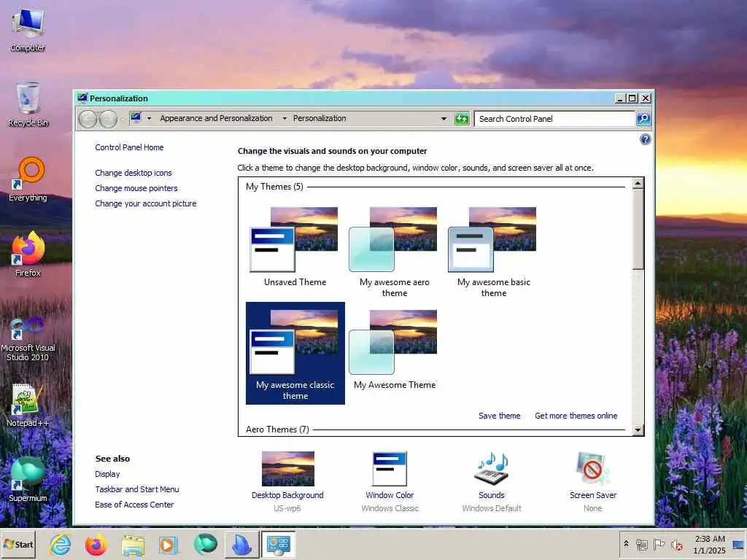Open Ease of Access Center link
The height and width of the screenshot is (560, 747).
click(x=134, y=505)
